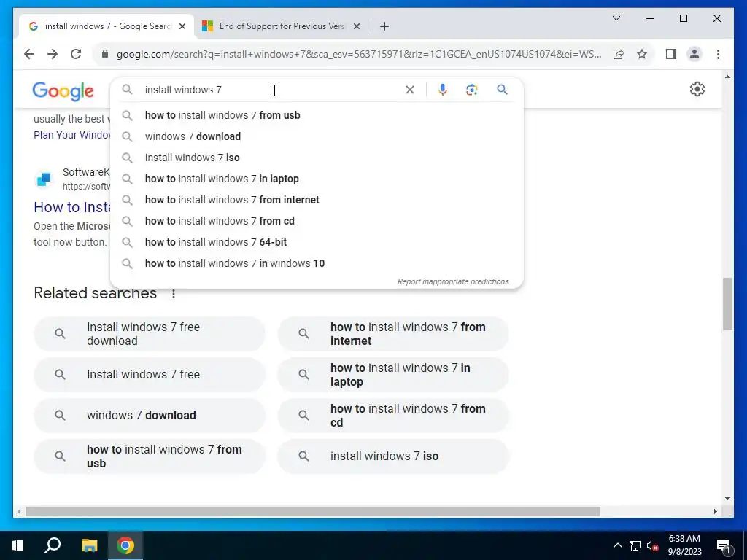View site information lock icon
The height and width of the screenshot is (560, 747).
point(105,54)
